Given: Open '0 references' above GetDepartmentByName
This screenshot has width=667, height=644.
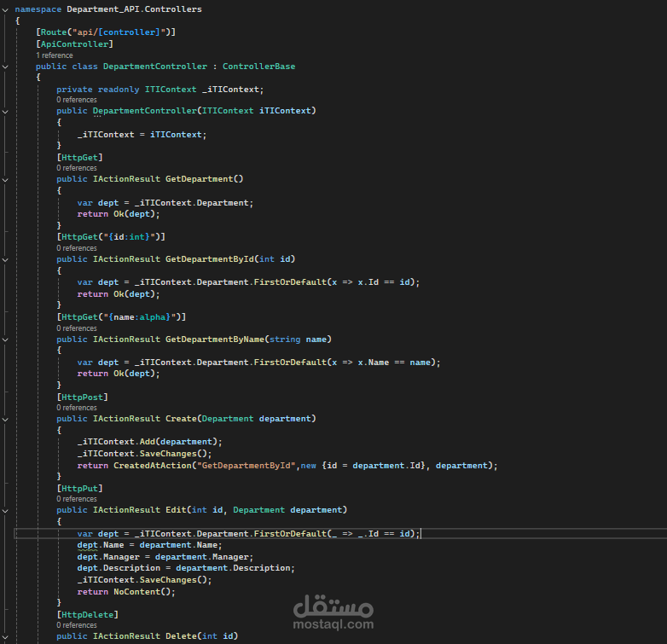Looking at the screenshot, I should (x=77, y=328).
